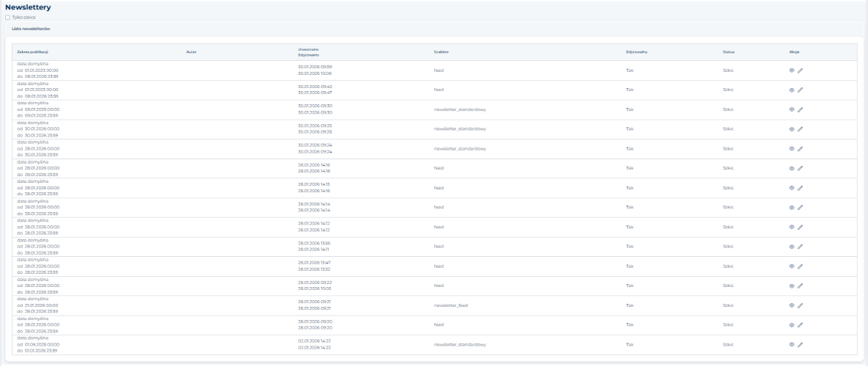This screenshot has width=868, height=367.
Task: Preview the newsletter created 28.01.2026 13:47
Action: [x=792, y=266]
